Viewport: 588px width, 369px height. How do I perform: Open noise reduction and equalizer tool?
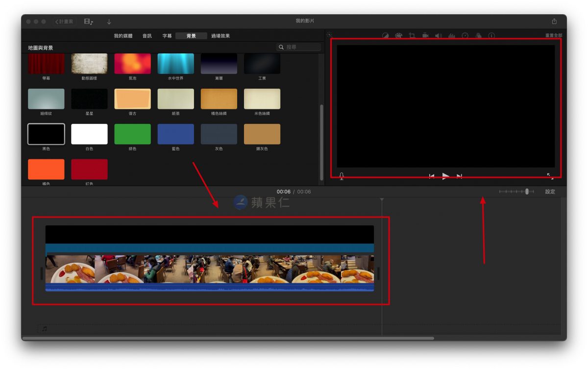(x=451, y=36)
